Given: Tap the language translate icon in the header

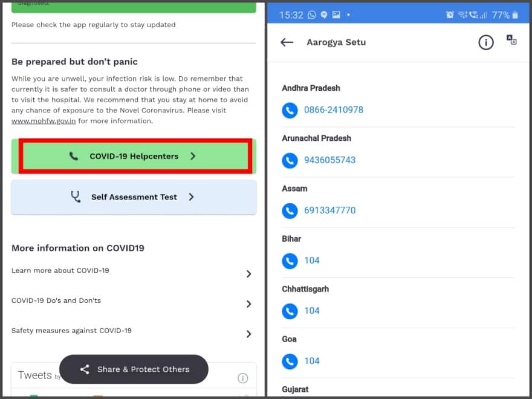Looking at the screenshot, I should click(511, 40).
